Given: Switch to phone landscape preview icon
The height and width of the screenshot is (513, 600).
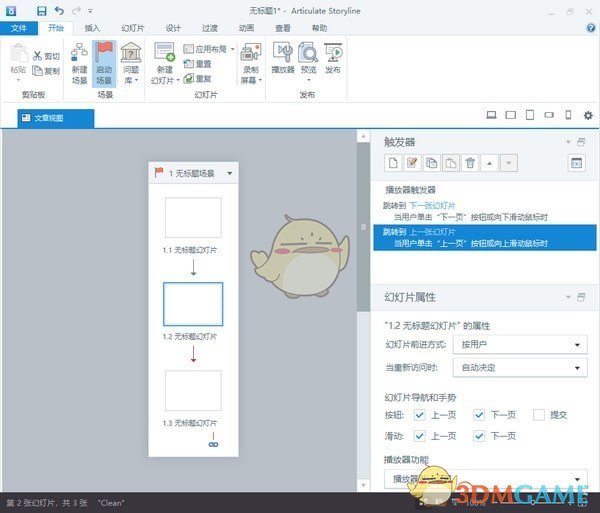Looking at the screenshot, I should [549, 115].
